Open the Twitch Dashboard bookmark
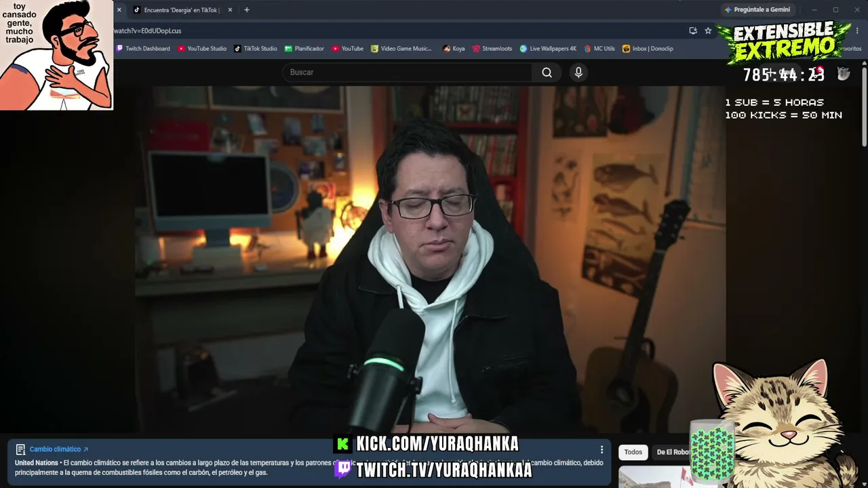Screen dimensions: 868x488 point(143,49)
